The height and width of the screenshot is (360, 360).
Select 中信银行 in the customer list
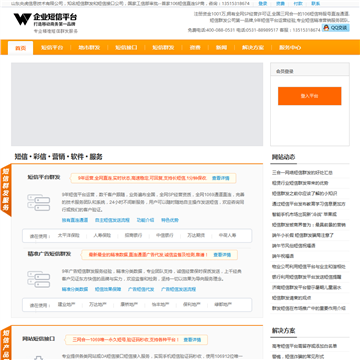165,235
